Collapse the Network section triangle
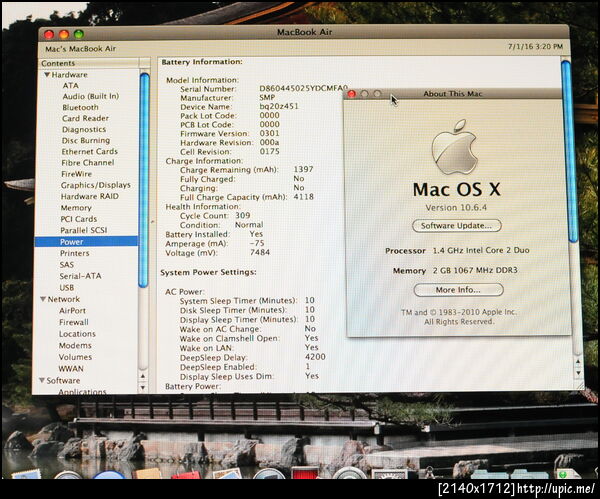 point(43,299)
